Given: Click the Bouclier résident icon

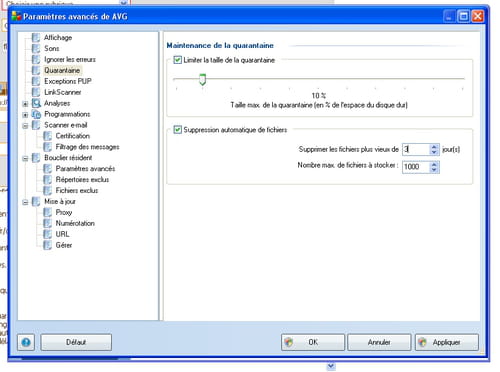Looking at the screenshot, I should click(36, 158).
